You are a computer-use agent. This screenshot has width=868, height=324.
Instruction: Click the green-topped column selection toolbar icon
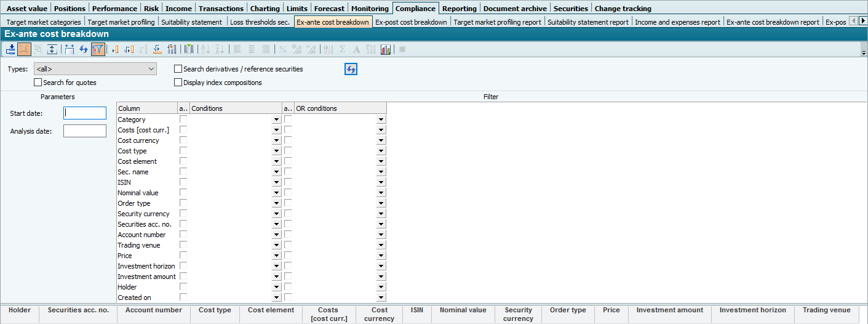point(189,49)
